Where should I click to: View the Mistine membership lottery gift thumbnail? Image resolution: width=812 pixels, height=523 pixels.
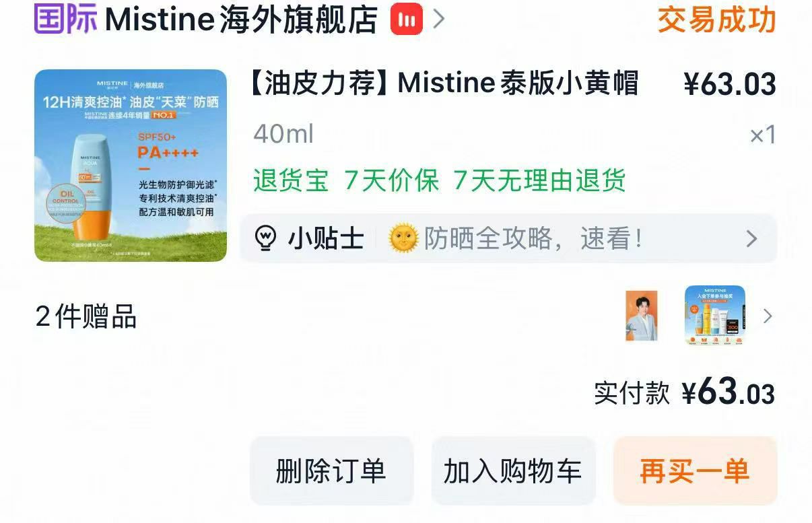click(715, 316)
